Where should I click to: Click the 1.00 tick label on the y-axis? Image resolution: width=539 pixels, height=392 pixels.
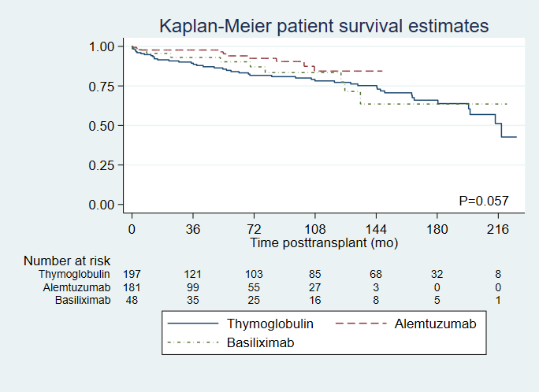tap(103, 46)
